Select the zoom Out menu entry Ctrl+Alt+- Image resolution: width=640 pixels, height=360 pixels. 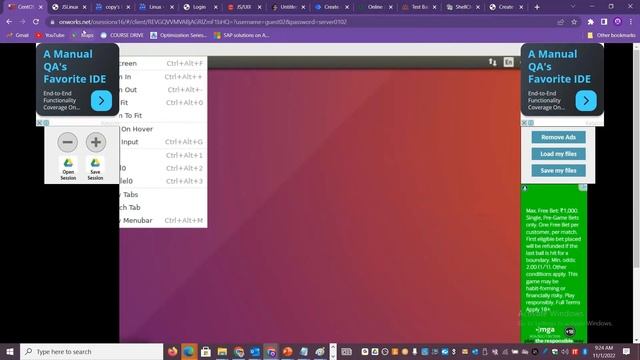(163, 89)
